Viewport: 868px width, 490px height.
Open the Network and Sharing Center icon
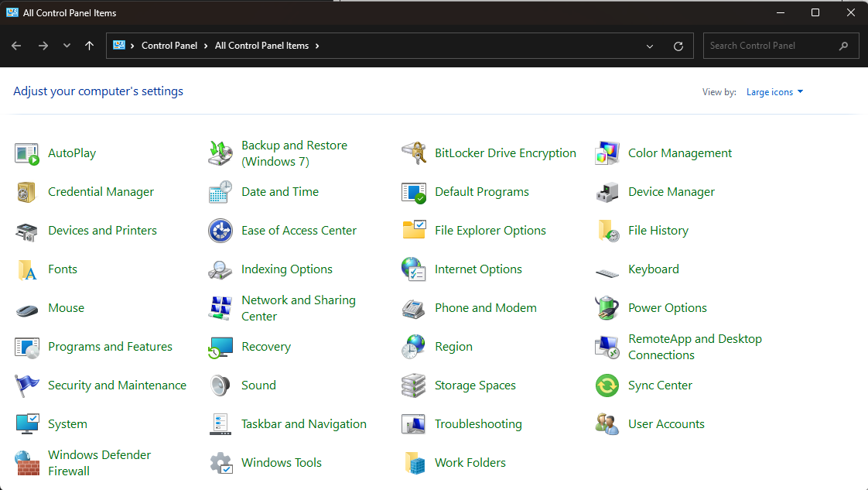(x=220, y=308)
